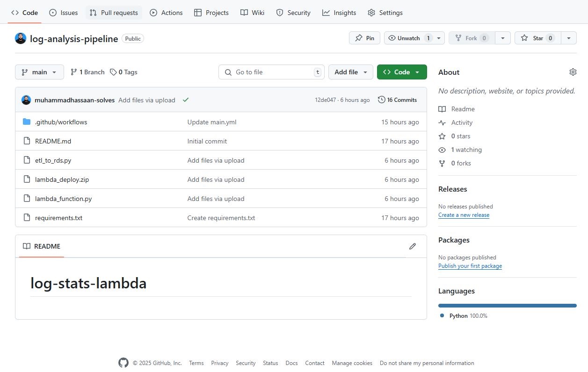Switch to the Wiki tab
Viewport: 588px width, 372px height.
coord(253,13)
